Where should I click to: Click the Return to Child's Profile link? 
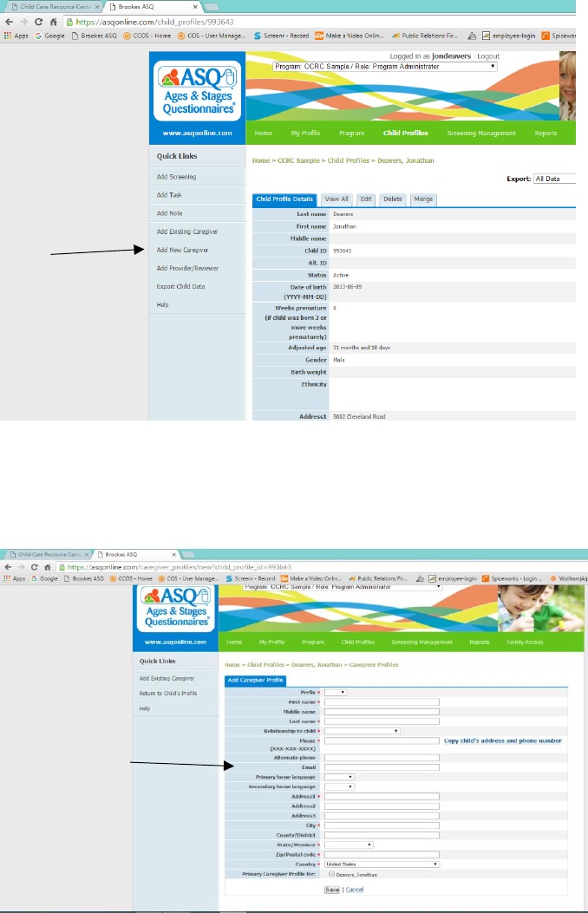[168, 694]
